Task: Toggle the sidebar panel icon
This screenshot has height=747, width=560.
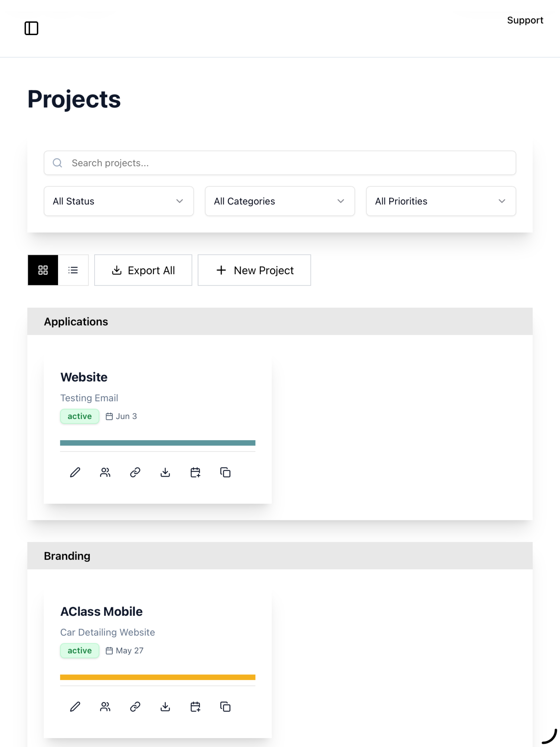Action: coord(31,28)
